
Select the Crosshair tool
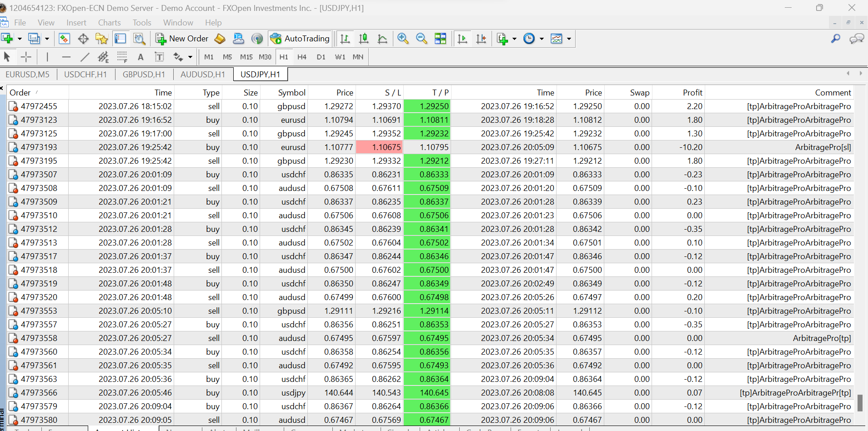click(26, 57)
